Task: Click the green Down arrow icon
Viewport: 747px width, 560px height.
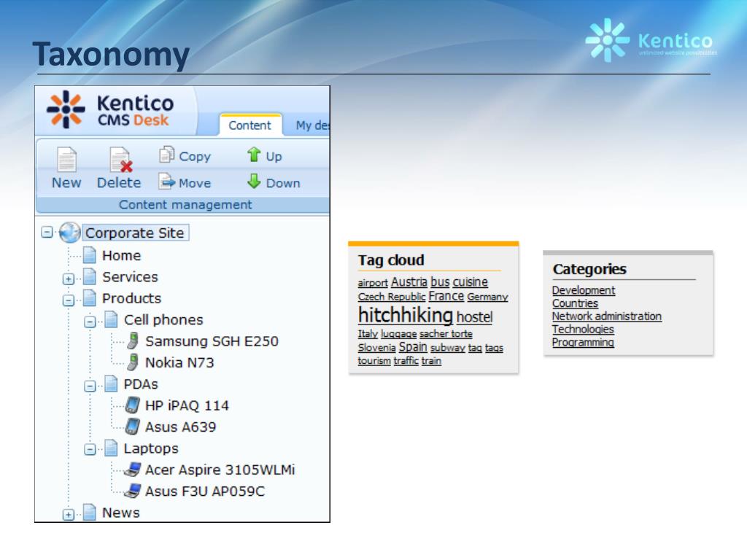Action: tap(254, 181)
